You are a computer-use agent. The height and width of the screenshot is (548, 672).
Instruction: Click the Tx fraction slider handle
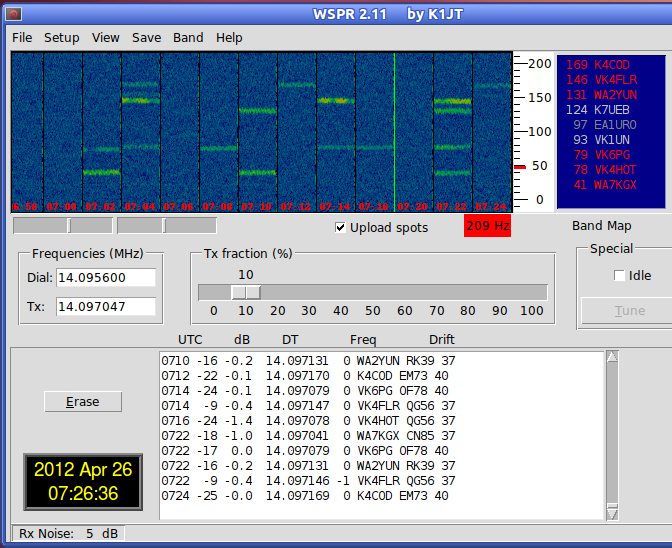coord(246,293)
